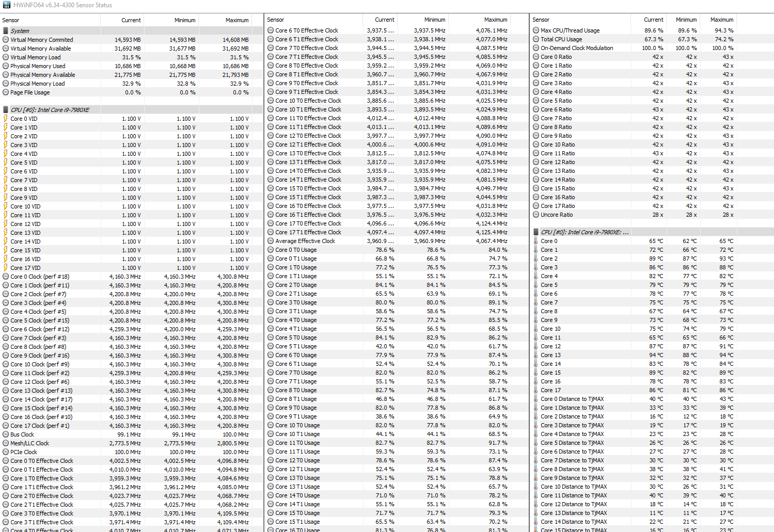Click the clock icon of Core 0 Clock (perf #18)
774x532 pixels.
(6, 277)
